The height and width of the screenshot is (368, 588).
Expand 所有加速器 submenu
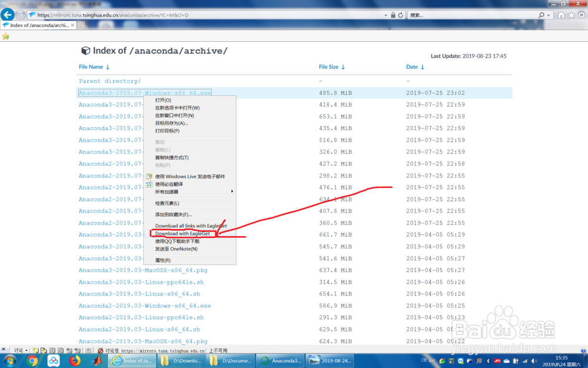pos(190,192)
